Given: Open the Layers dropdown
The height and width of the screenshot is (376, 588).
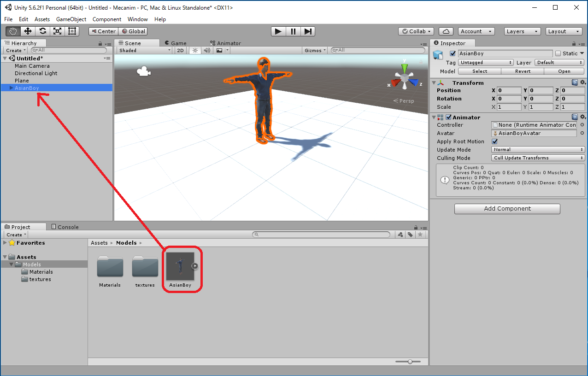Looking at the screenshot, I should pos(522,31).
